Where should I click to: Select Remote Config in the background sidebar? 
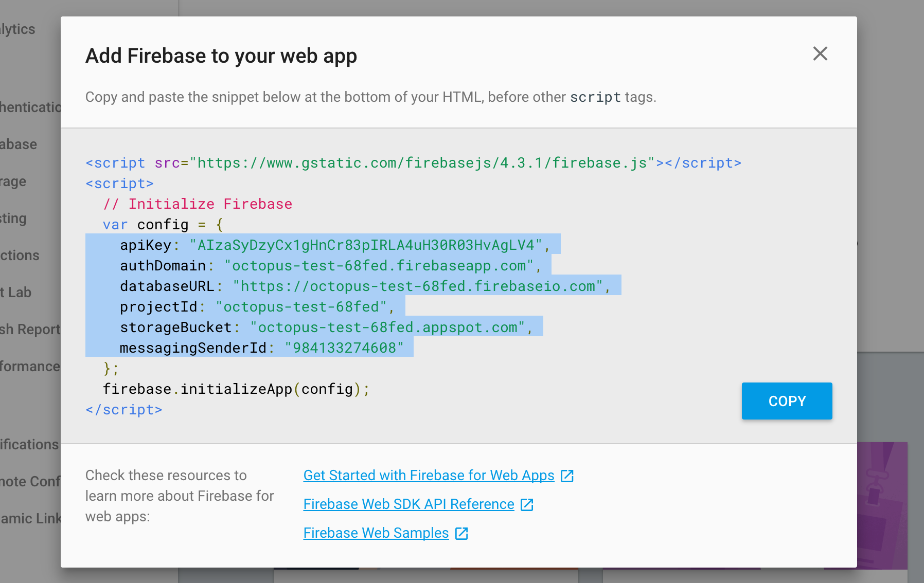coord(30,482)
